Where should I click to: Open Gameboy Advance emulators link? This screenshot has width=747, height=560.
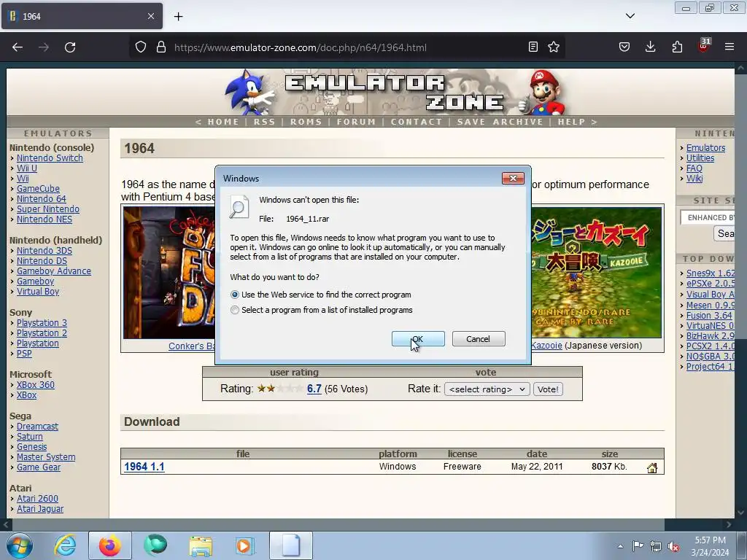coord(54,271)
